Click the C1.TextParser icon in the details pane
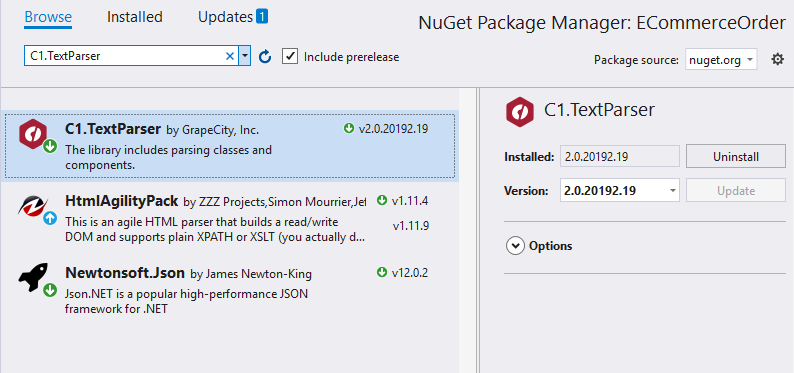794x373 pixels. tap(520, 112)
